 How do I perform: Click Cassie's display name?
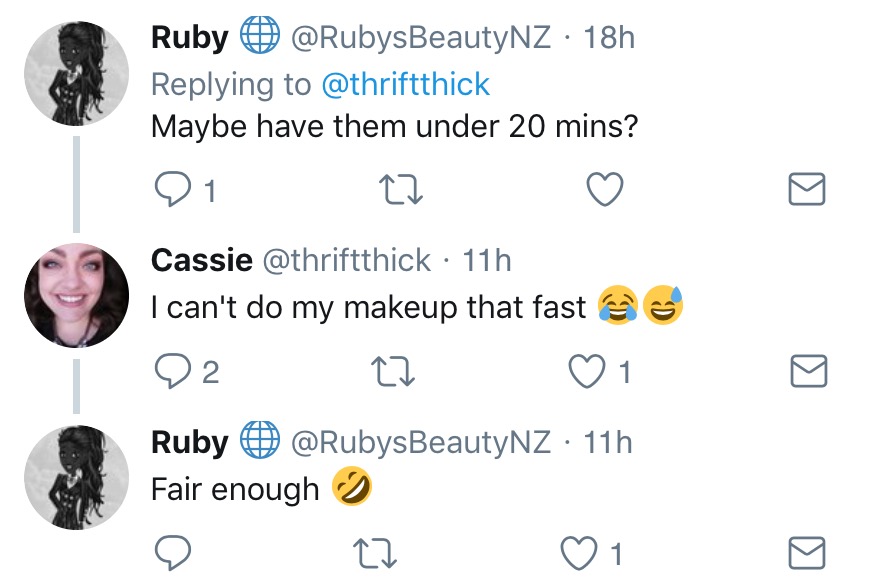click(201, 260)
